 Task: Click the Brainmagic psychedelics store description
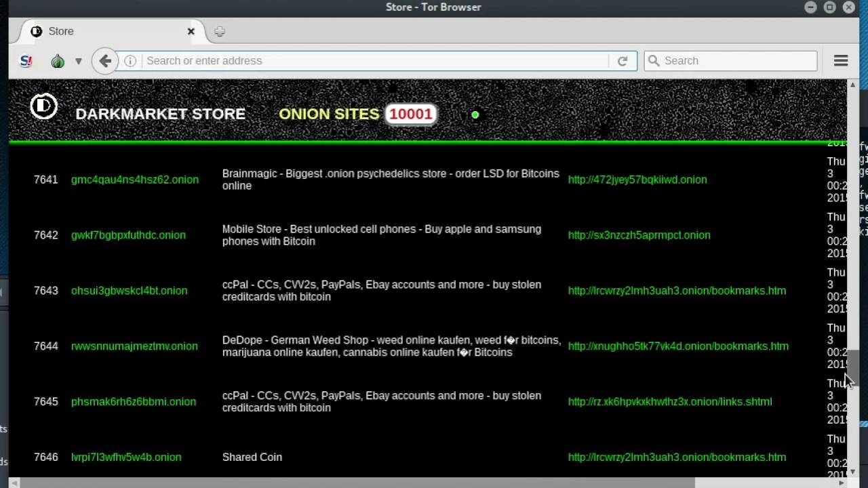pos(391,180)
